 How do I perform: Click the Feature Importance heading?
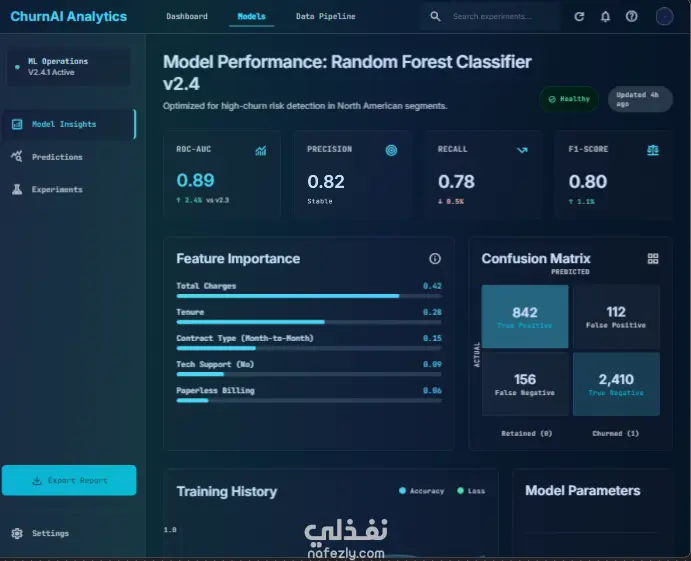[238, 259]
